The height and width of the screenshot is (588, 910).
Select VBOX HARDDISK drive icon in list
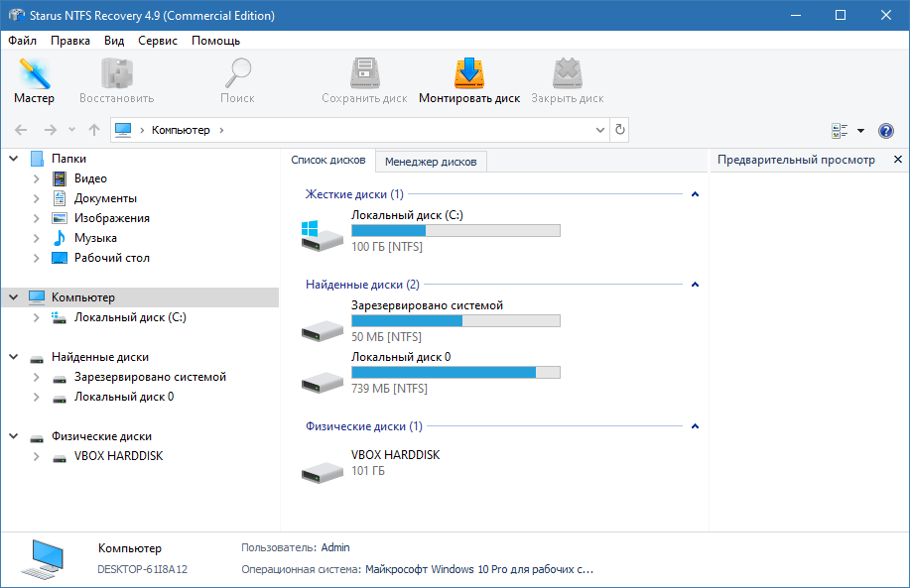point(323,473)
